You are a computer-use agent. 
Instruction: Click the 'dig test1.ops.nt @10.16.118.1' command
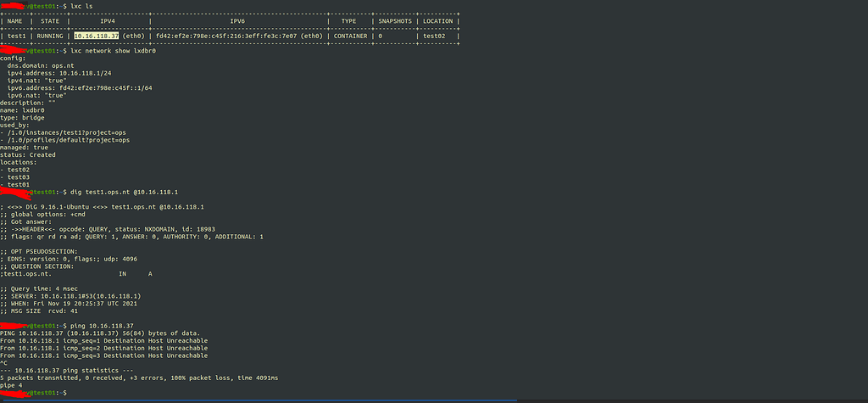coord(125,192)
